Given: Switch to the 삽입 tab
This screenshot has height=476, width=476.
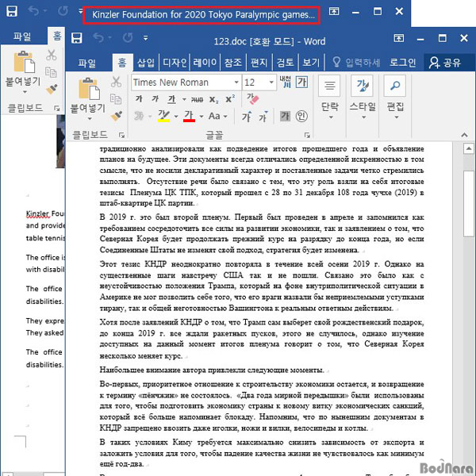Looking at the screenshot, I should tap(146, 63).
